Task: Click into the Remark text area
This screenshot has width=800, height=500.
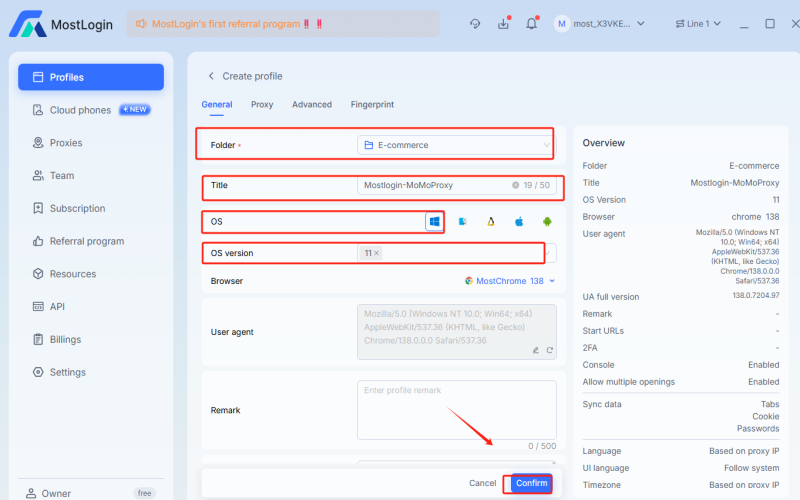Action: coord(456,409)
